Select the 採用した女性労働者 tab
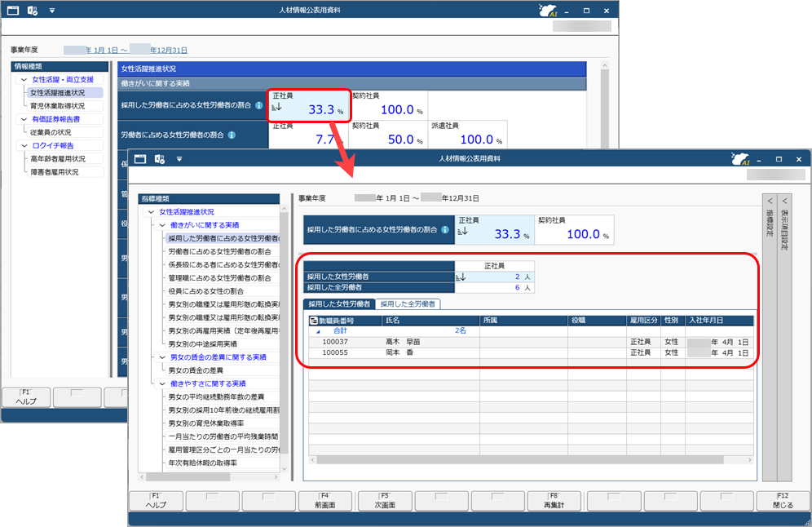Screen dimensions: 812x527 point(339,304)
